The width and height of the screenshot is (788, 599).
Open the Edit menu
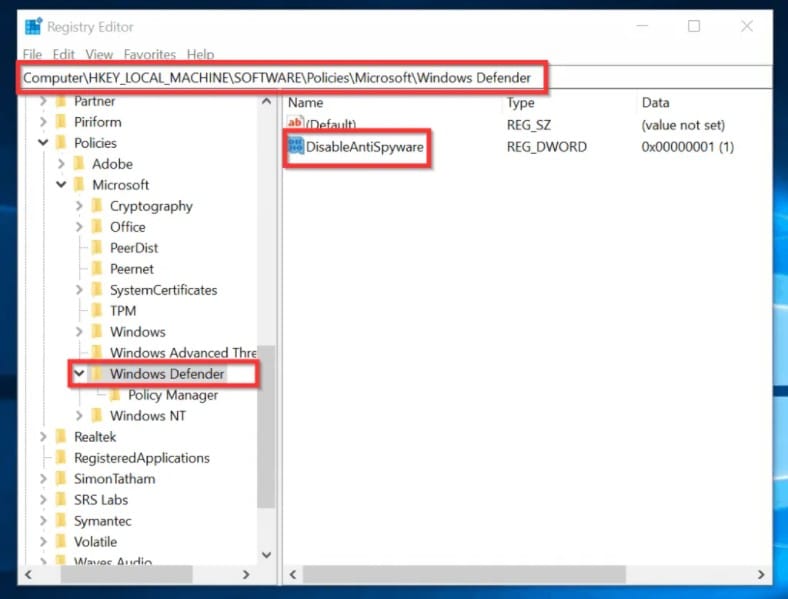[63, 54]
